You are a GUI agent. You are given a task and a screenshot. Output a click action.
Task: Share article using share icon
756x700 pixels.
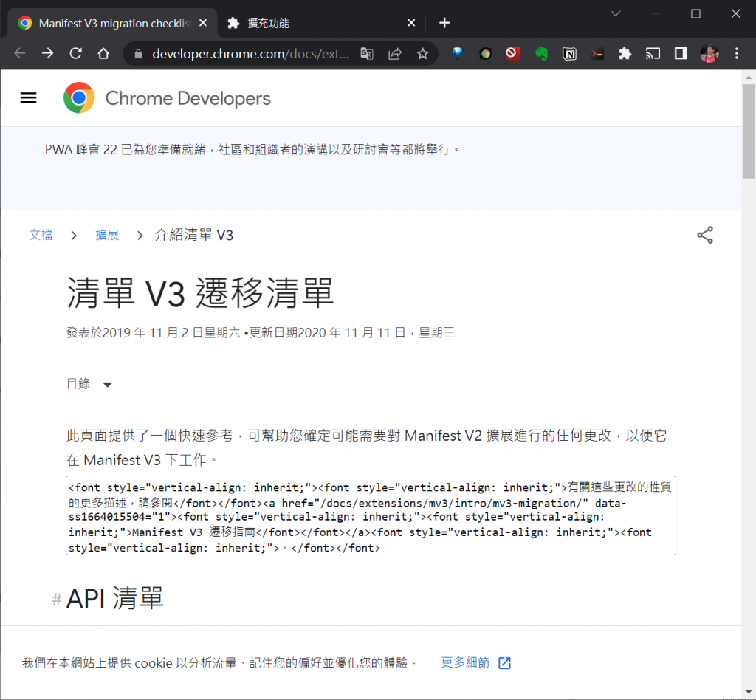[705, 235]
